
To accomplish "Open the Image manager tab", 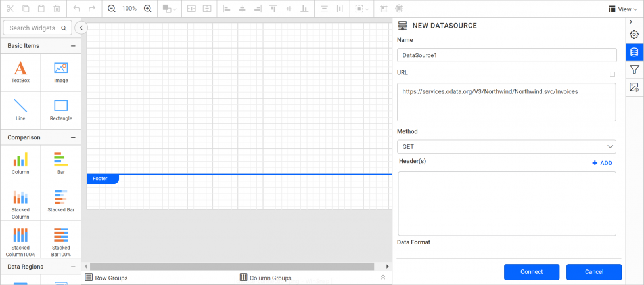I will [x=635, y=87].
